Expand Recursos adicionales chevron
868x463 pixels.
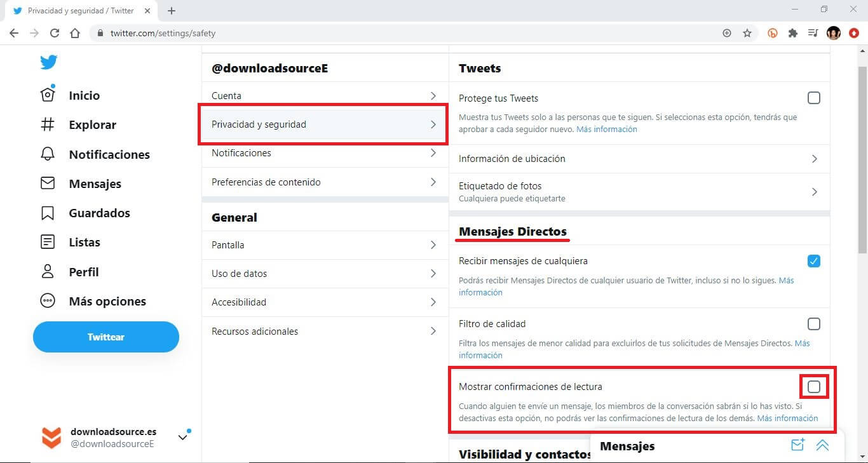pos(433,331)
